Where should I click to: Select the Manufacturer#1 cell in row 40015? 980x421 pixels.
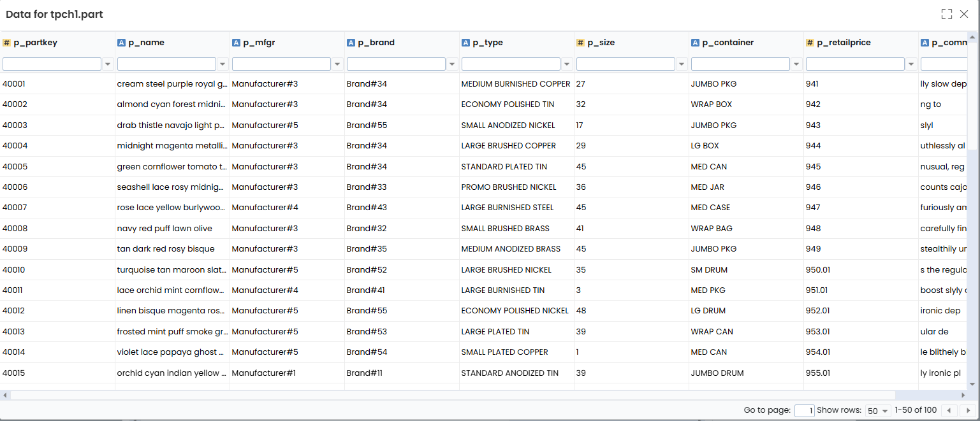(x=287, y=373)
